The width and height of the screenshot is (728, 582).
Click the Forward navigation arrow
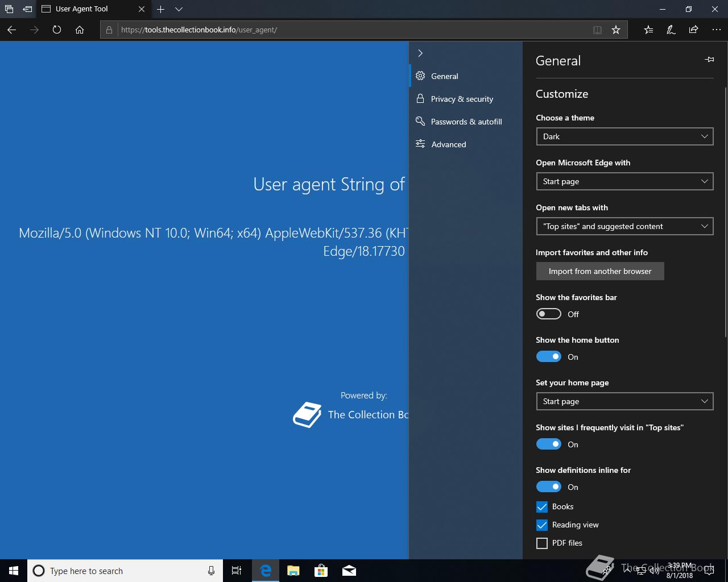point(34,30)
